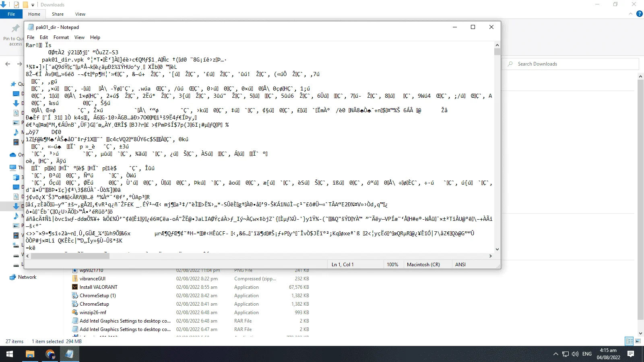This screenshot has width=644, height=362.
Task: Click the Compressed (zipp... type cell
Action: tap(255, 279)
